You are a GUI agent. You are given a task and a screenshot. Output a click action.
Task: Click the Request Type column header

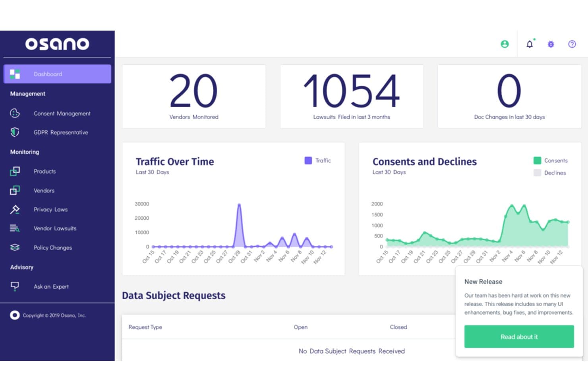point(145,327)
